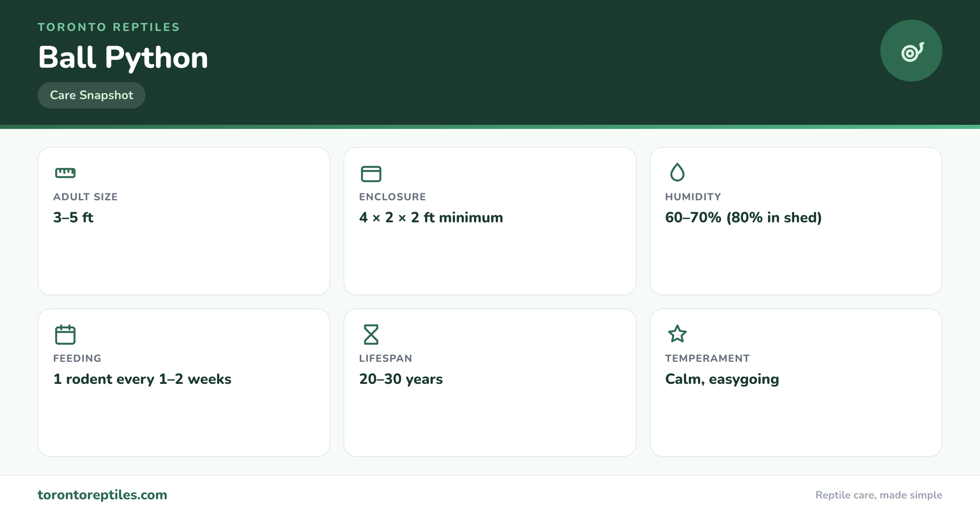This screenshot has width=980, height=514.
Task: Click the temperament star icon
Action: click(x=677, y=334)
